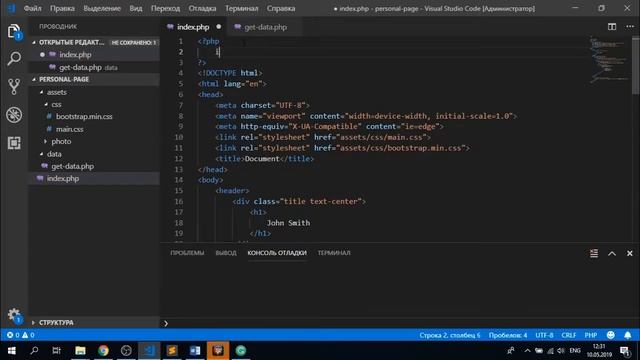The width and height of the screenshot is (640, 360).
Task: Open the Manage gear settings icon
Action: click(x=14, y=315)
